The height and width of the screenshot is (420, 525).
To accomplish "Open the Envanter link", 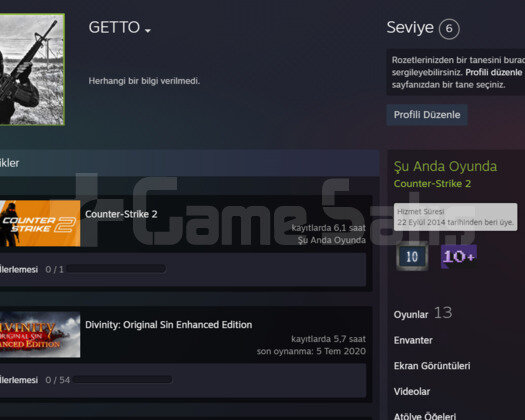I will tap(413, 340).
